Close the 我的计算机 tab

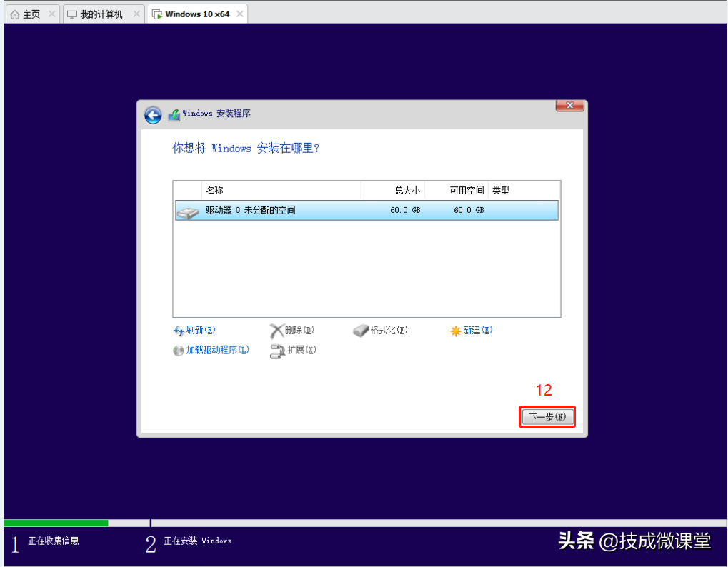pyautogui.click(x=136, y=14)
